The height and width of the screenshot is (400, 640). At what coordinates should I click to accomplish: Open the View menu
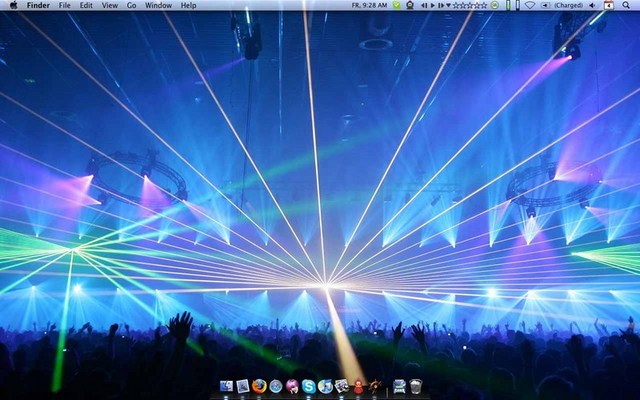tap(109, 5)
